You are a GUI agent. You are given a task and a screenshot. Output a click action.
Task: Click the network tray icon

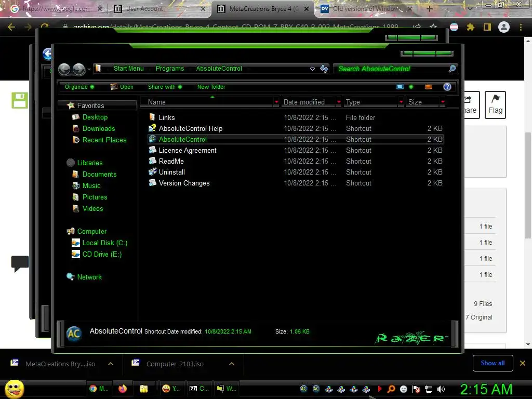tap(429, 389)
